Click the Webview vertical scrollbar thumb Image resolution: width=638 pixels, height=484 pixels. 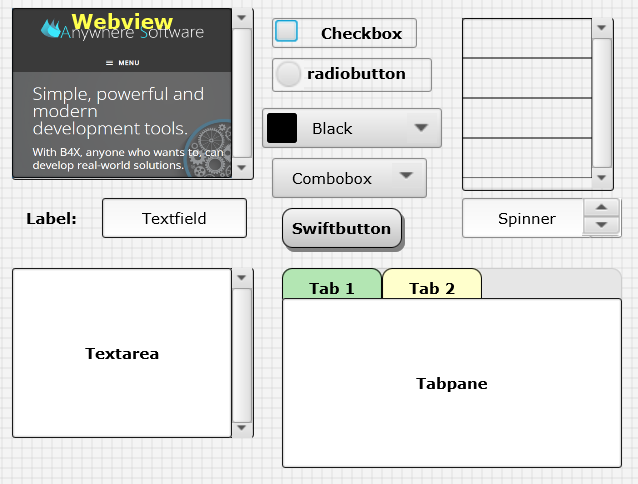pyautogui.click(x=242, y=93)
